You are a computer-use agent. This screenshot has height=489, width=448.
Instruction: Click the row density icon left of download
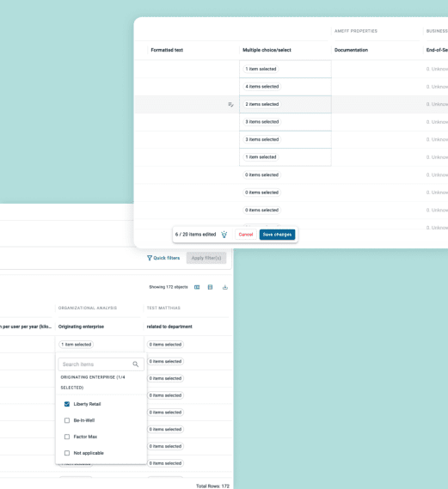click(x=211, y=287)
